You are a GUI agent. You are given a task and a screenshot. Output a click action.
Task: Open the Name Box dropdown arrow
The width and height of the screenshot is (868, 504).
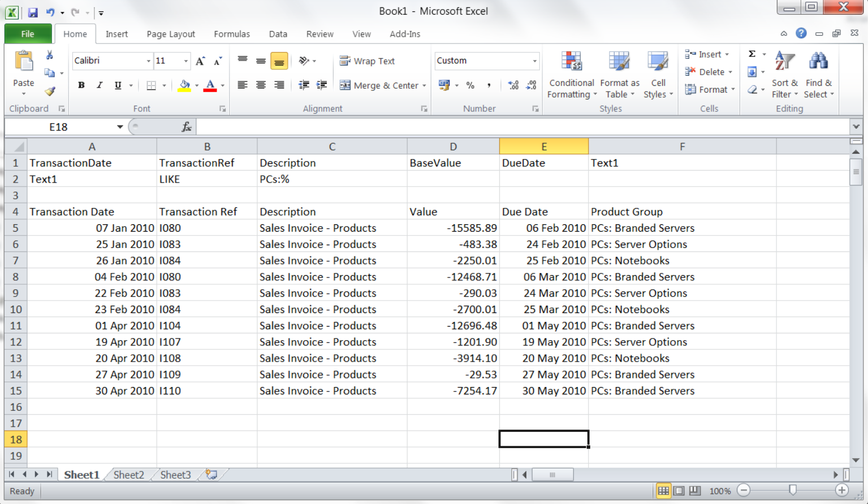pyautogui.click(x=120, y=127)
